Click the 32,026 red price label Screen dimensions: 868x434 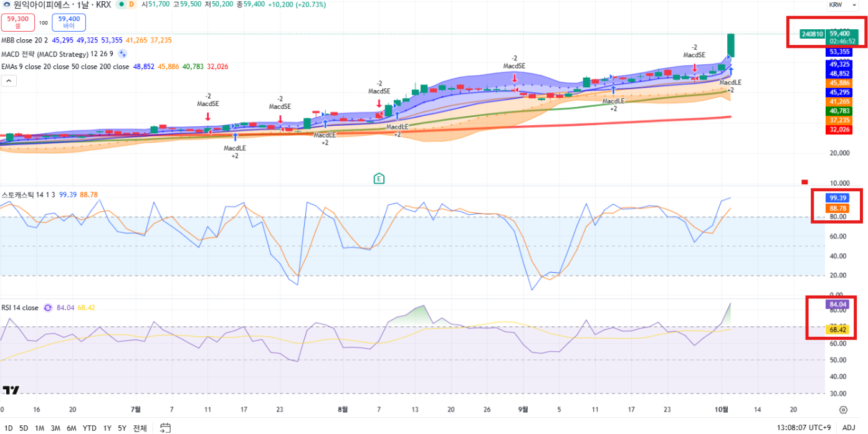click(840, 130)
